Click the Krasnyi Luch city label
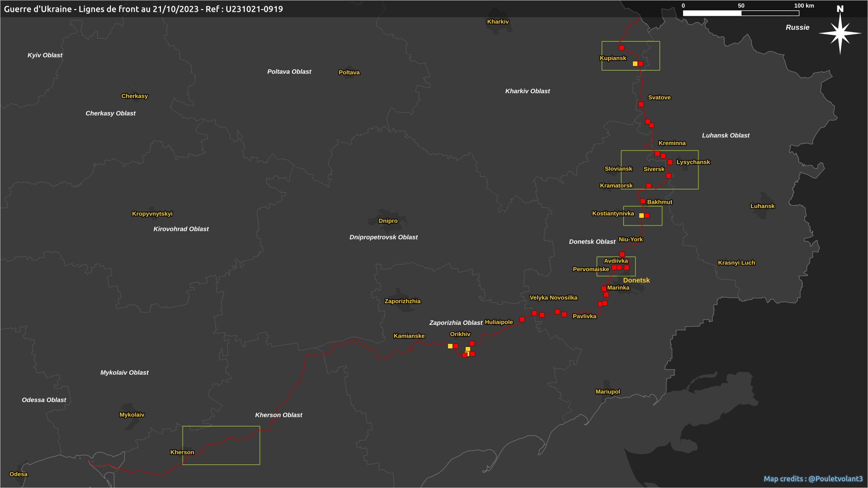The image size is (868, 488). click(x=736, y=263)
